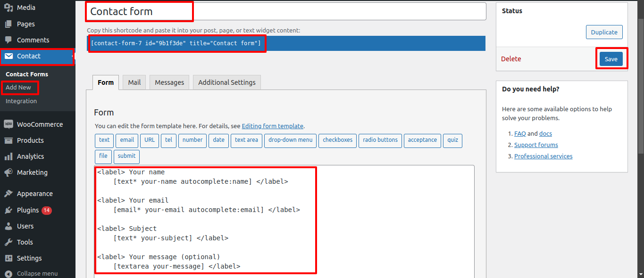The width and height of the screenshot is (644, 278).
Task: Open the Additional Settings tab
Action: (227, 82)
